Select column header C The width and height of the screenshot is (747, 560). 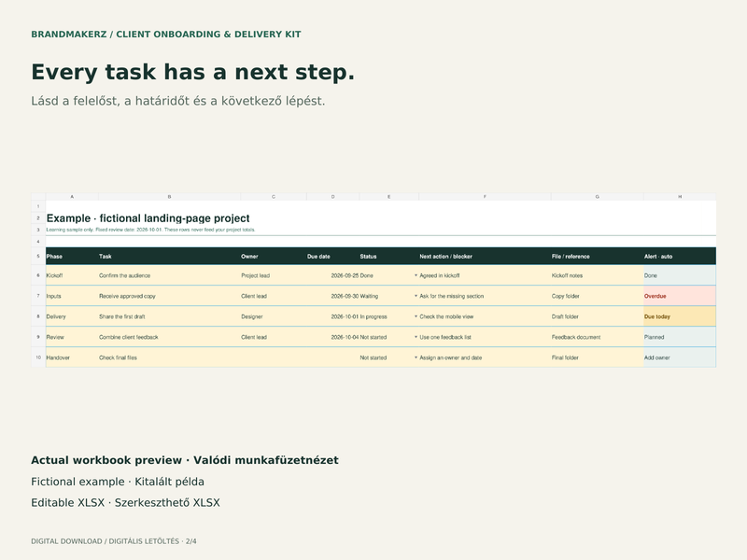click(x=274, y=196)
